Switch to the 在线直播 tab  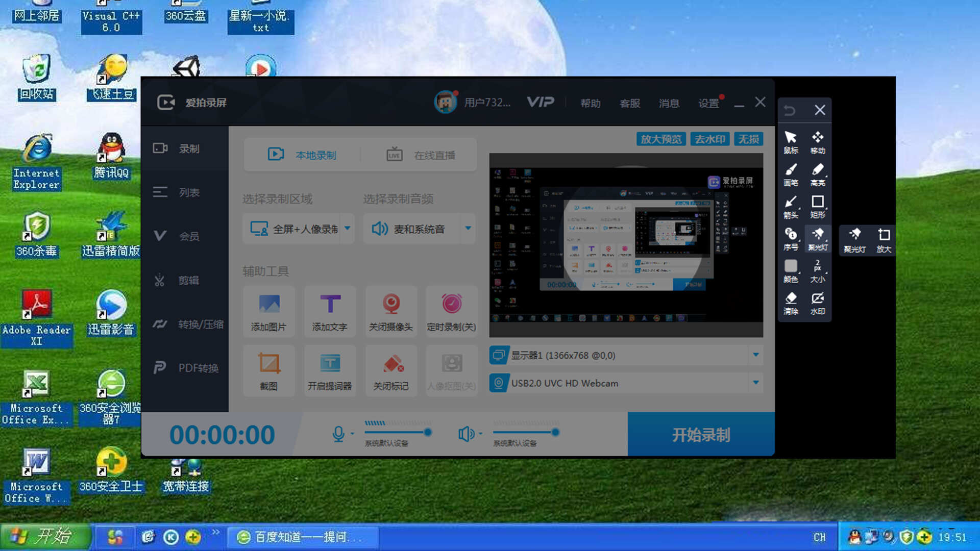[421, 155]
